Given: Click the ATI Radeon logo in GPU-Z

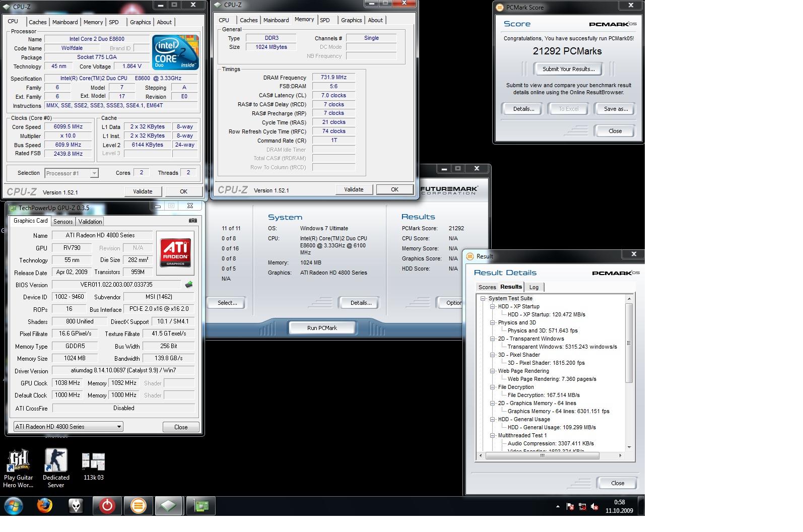Looking at the screenshot, I should pyautogui.click(x=175, y=253).
